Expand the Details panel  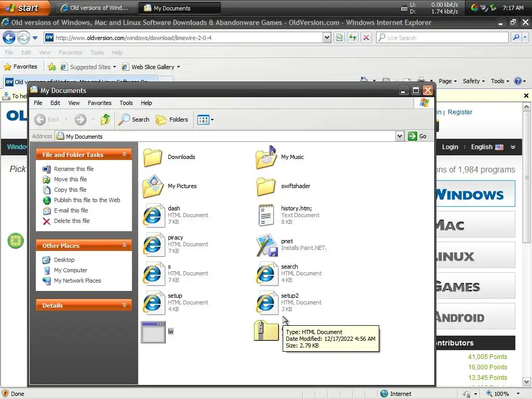(x=125, y=305)
